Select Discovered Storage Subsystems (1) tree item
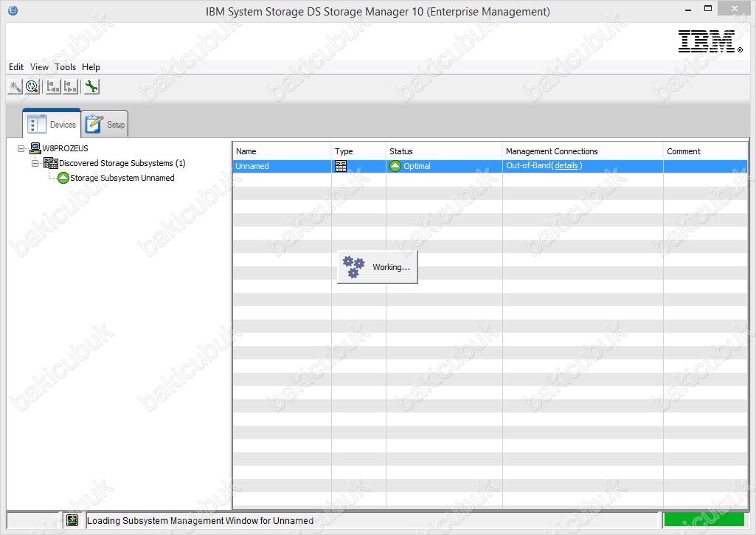The width and height of the screenshot is (756, 535). (122, 163)
